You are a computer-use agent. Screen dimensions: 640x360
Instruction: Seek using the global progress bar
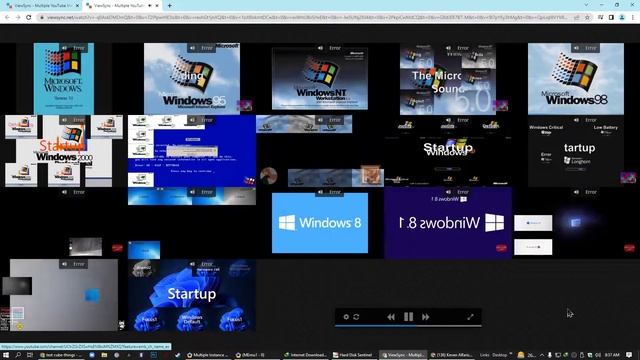408,326
